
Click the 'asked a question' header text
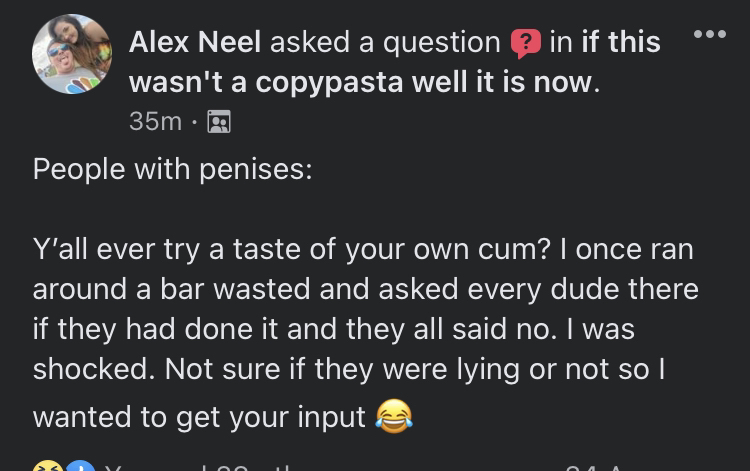click(x=385, y=42)
